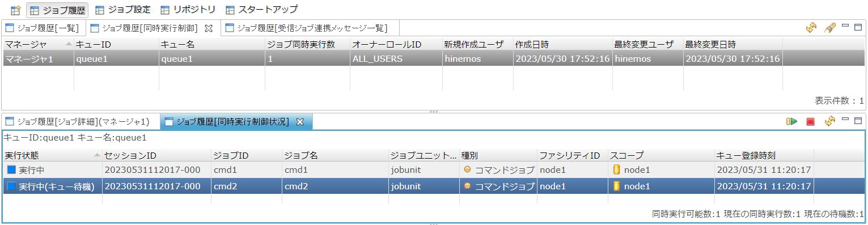Screen dimensions: 868x225
Task: Refresh the queue list in the top panel
Action: (x=811, y=27)
